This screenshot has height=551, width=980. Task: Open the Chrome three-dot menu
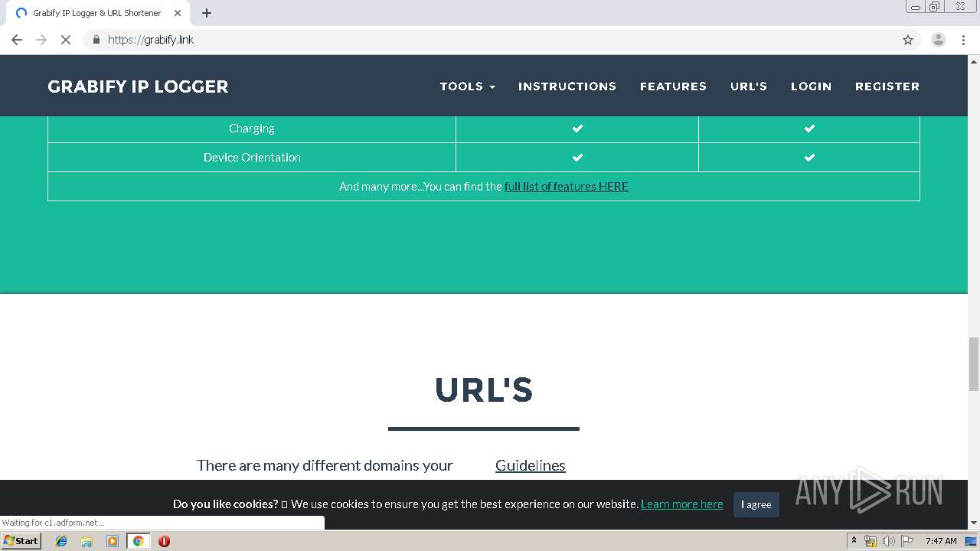pos(963,40)
